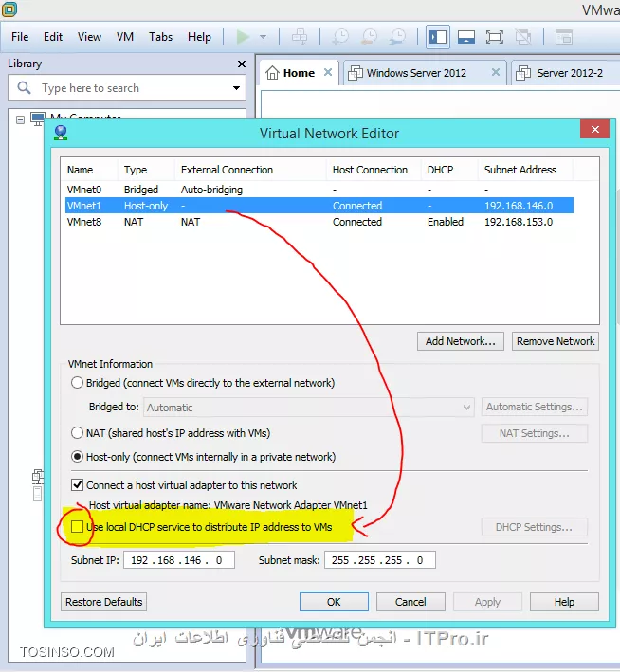
Task: Click the Home tab house icon
Action: 272,73
